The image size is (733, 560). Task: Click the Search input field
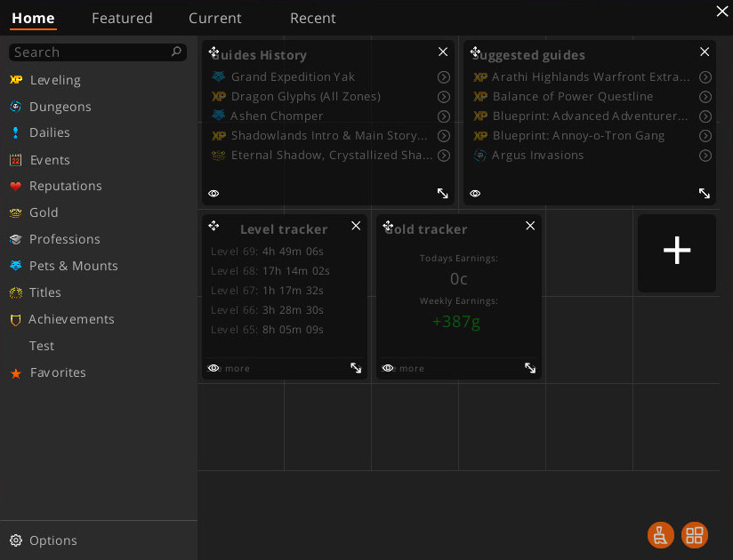pyautogui.click(x=98, y=52)
